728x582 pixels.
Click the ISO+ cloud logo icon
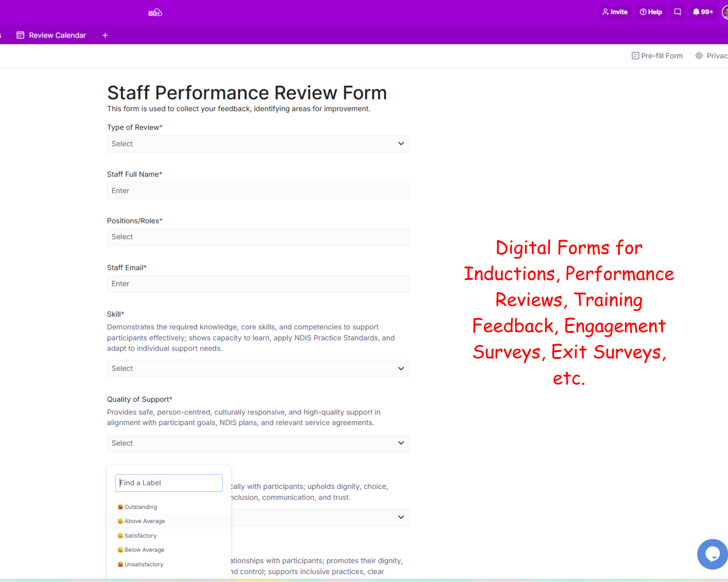tap(155, 13)
